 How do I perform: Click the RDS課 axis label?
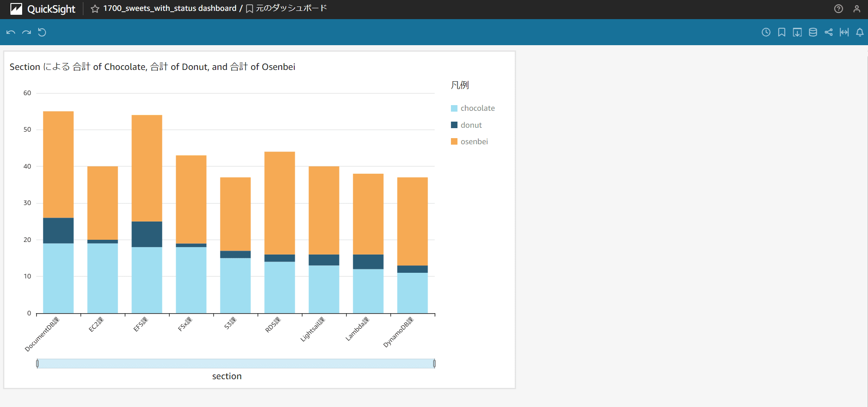273,325
